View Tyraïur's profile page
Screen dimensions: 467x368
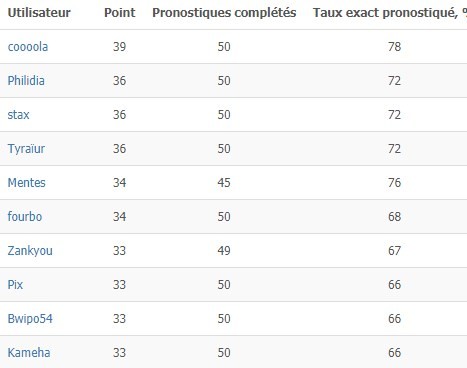click(x=26, y=149)
